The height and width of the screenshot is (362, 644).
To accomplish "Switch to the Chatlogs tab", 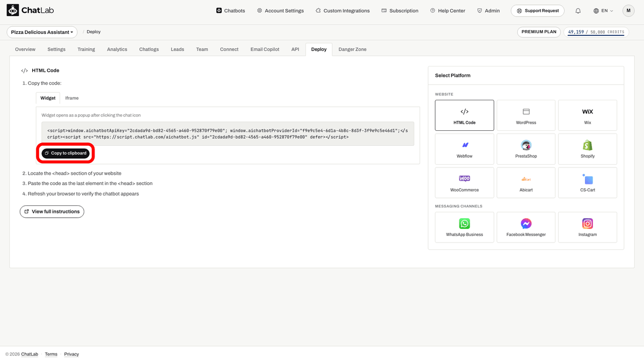I will pos(149,49).
